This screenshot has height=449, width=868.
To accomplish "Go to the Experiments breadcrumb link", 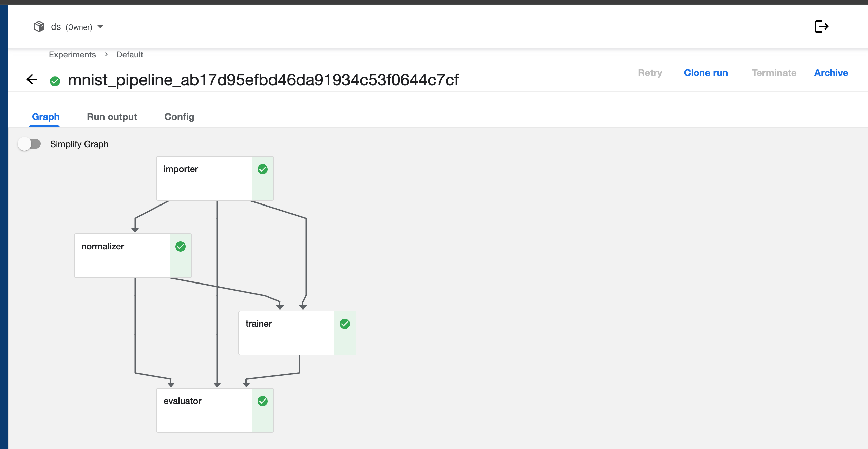I will point(72,55).
